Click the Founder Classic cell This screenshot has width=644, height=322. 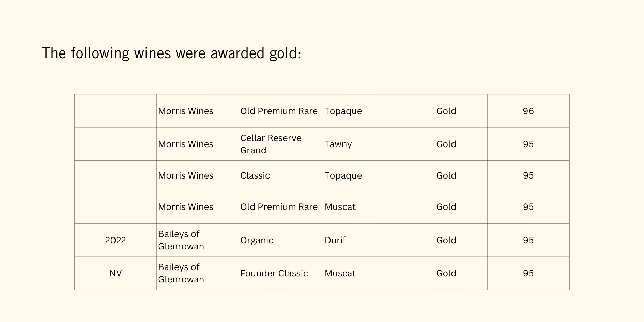pyautogui.click(x=281, y=273)
